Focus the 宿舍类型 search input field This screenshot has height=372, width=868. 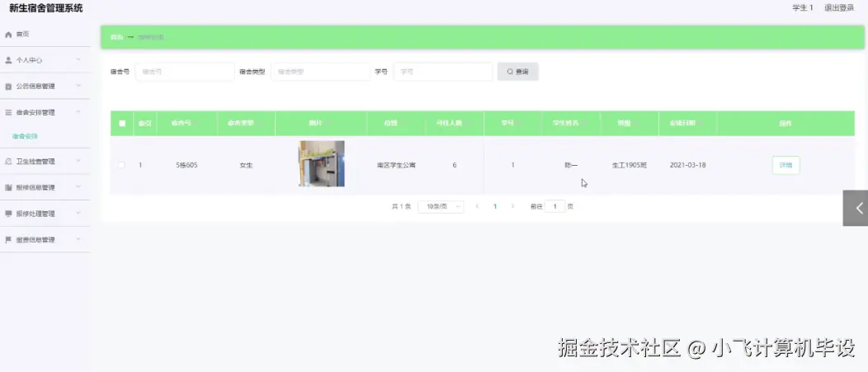coord(320,72)
